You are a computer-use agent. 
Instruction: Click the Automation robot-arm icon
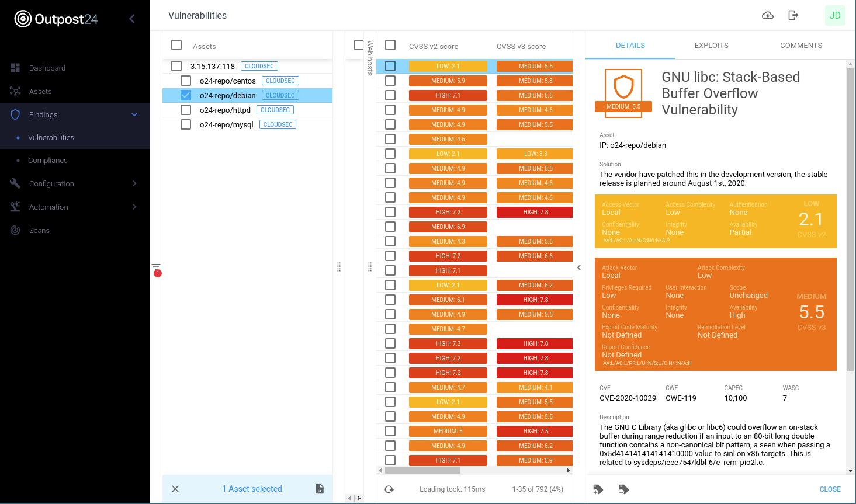(x=15, y=207)
